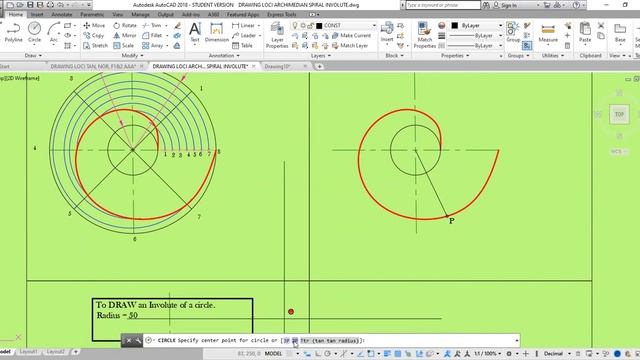The width and height of the screenshot is (640, 360).
Task: Click Sign In
Action: coord(505,5)
